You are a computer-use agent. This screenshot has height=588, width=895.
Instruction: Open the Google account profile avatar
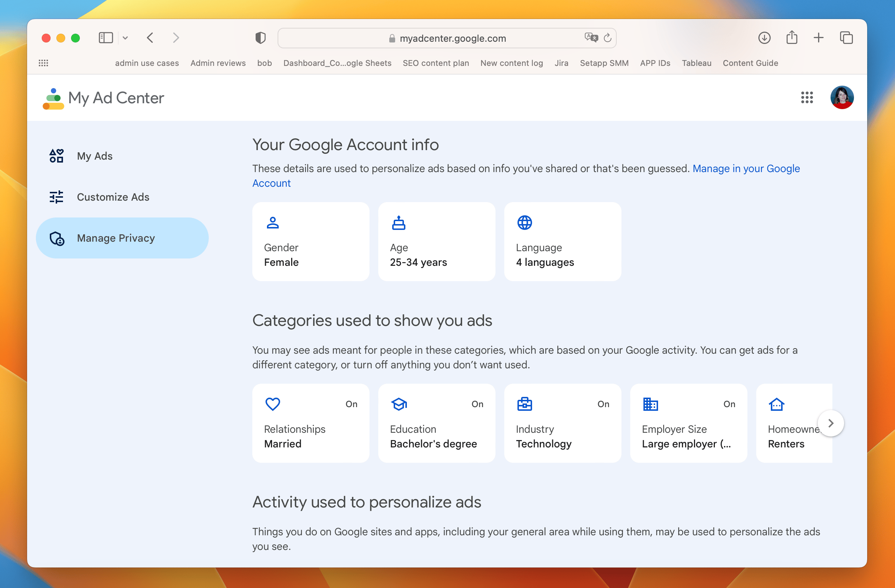coord(842,97)
